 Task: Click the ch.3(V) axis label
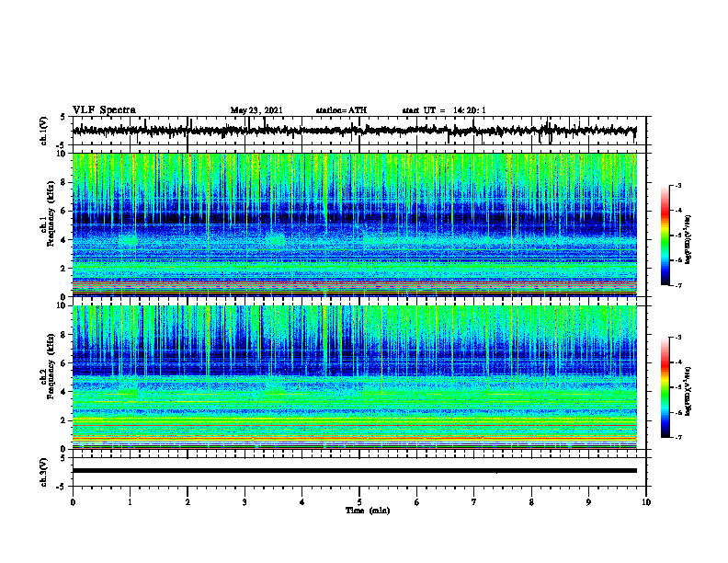pyautogui.click(x=43, y=472)
